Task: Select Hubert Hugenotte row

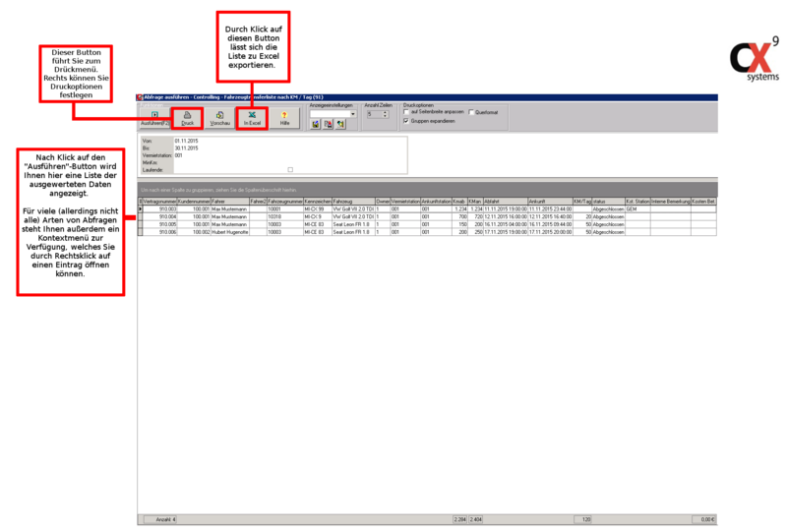Action: point(228,232)
